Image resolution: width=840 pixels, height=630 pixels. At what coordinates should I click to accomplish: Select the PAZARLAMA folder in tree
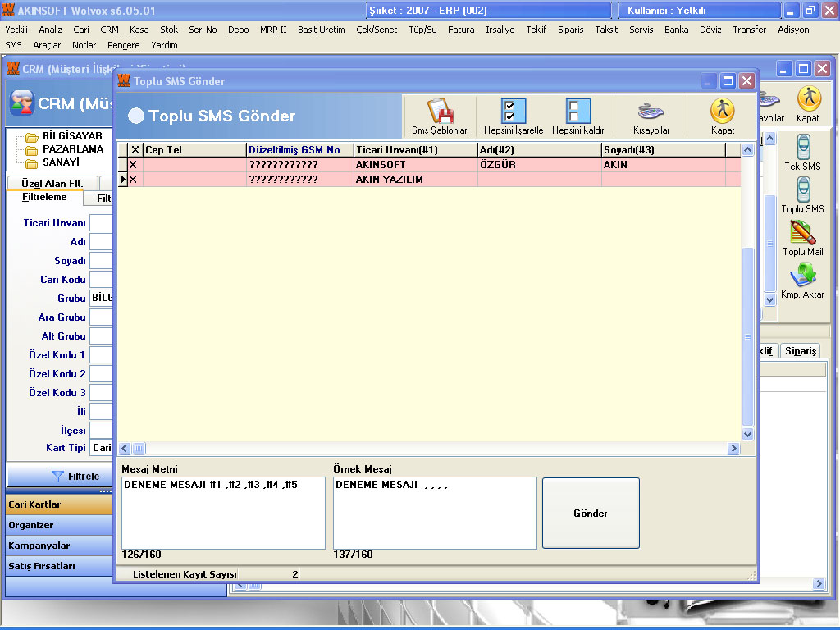tap(73, 149)
